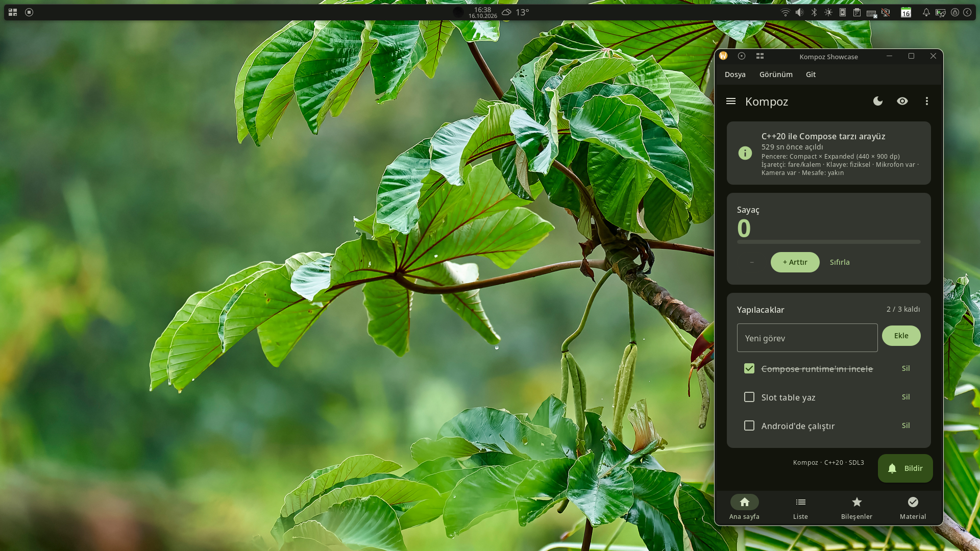Click the orange W app icon in title bar
Screen dimensions: 980x551
pos(723,56)
